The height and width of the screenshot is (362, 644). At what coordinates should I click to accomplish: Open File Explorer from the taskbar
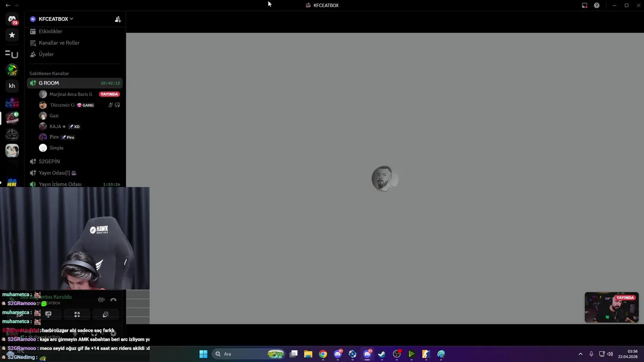(308, 354)
